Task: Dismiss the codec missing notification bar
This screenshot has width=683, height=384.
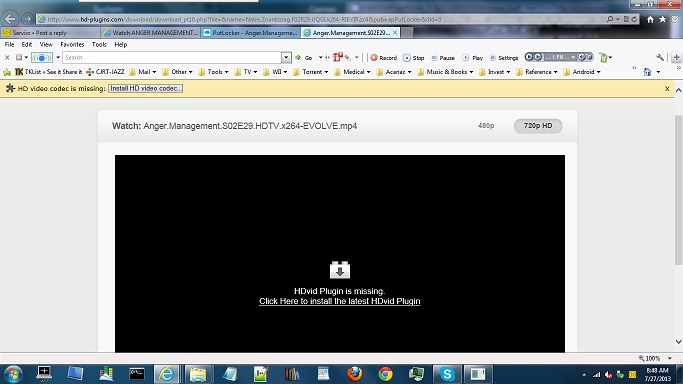Action: (667, 88)
